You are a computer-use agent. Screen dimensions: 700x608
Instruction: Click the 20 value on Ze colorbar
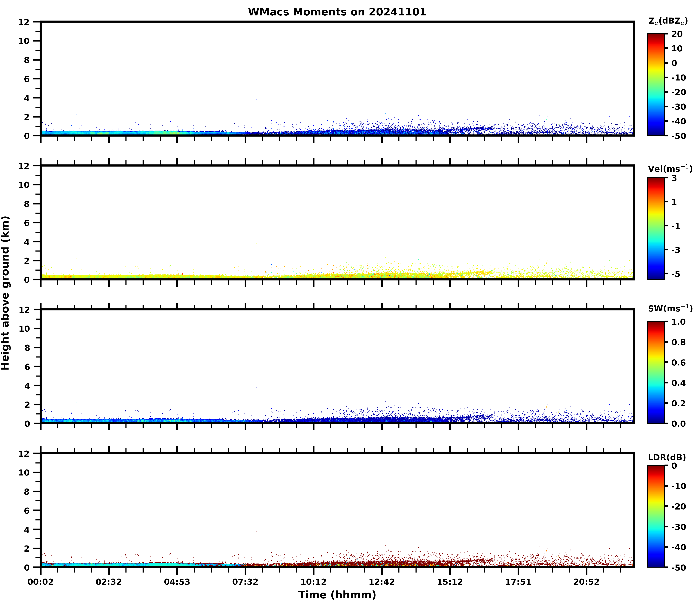tap(677, 34)
